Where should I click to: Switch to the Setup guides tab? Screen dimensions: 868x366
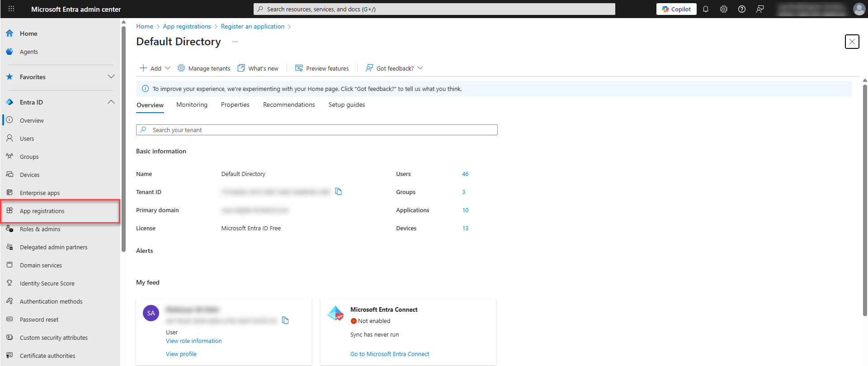(x=347, y=105)
